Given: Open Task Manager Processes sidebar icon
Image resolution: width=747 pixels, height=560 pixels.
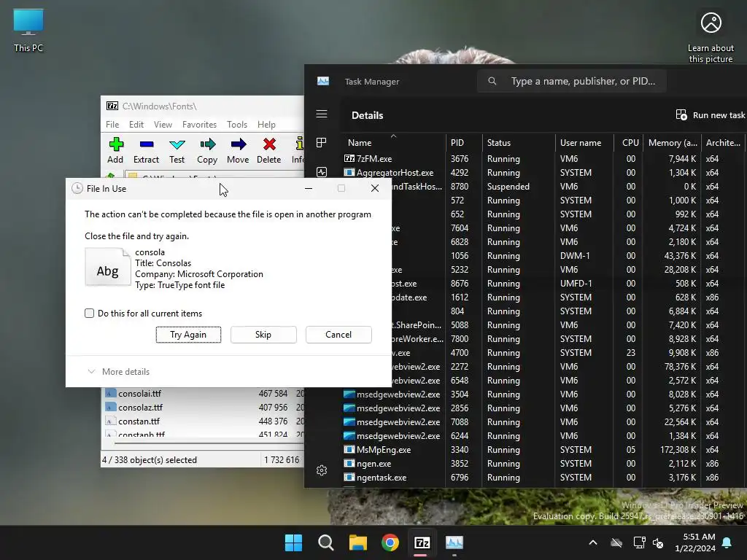Looking at the screenshot, I should 322,142.
